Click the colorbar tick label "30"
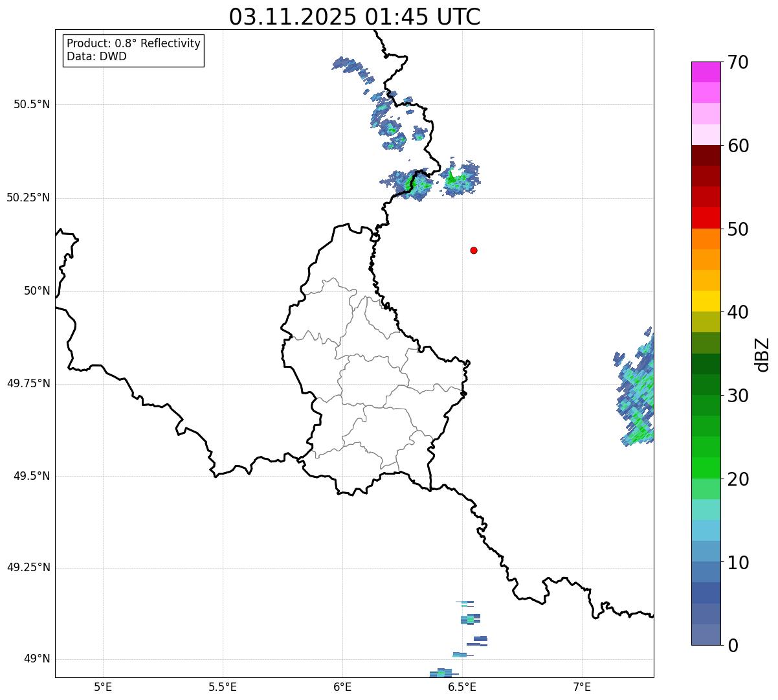This screenshot has width=778, height=700. 738,396
